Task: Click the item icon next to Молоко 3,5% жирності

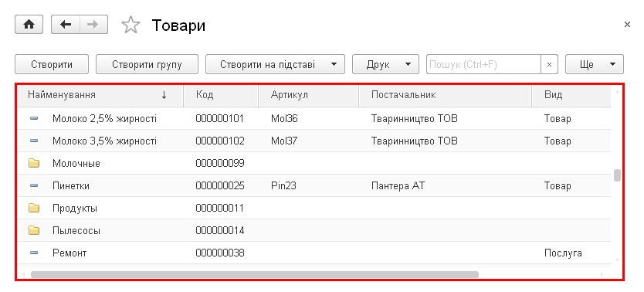Action: pos(34,141)
